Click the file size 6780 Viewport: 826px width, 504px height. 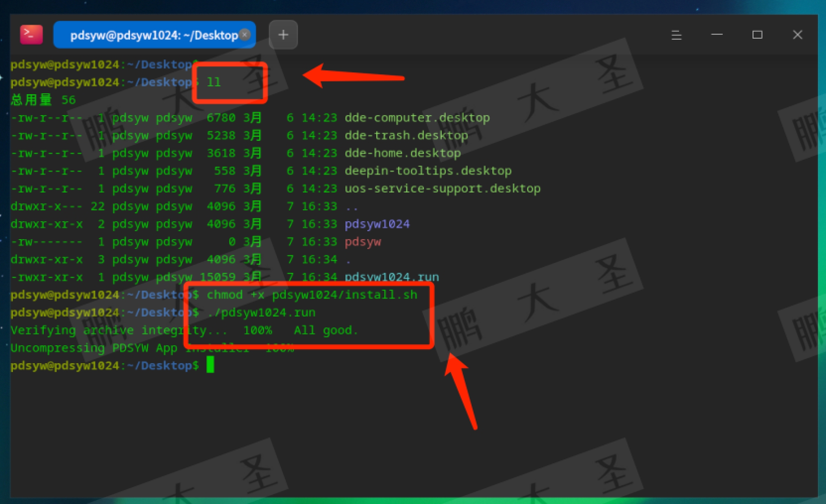click(221, 118)
